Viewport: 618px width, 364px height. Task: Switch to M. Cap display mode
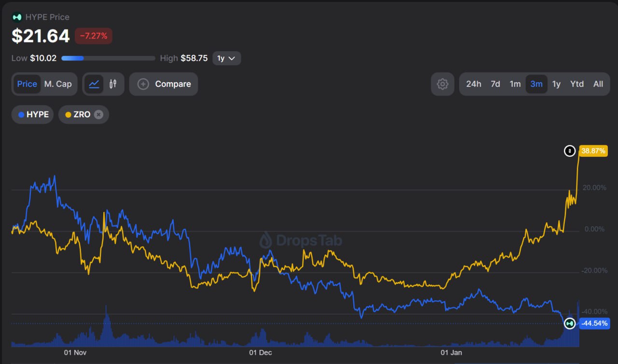coord(58,84)
